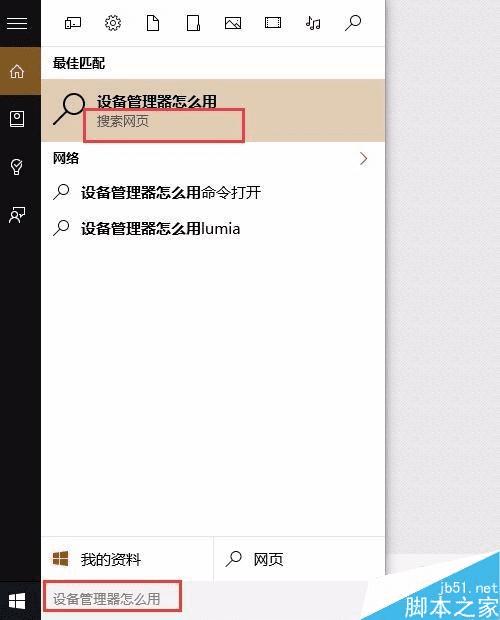This screenshot has height=620, width=500.
Task: Filter results by Settings gear icon
Action: coord(113,23)
